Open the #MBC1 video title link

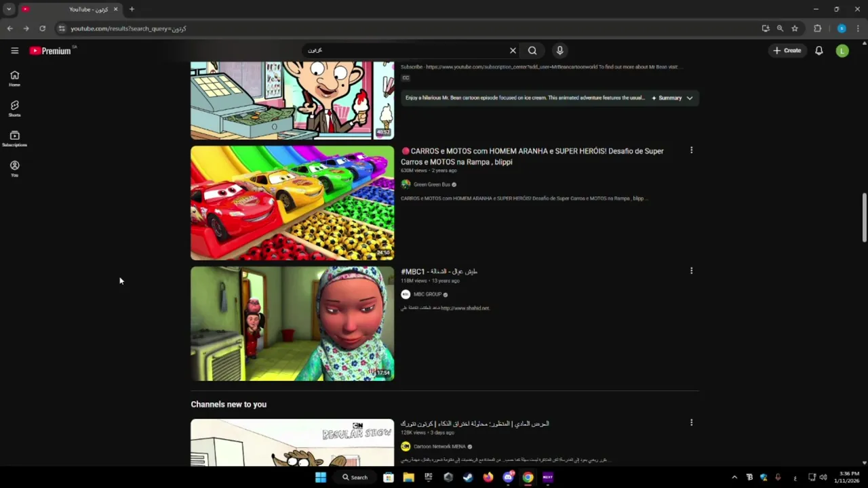tap(439, 271)
